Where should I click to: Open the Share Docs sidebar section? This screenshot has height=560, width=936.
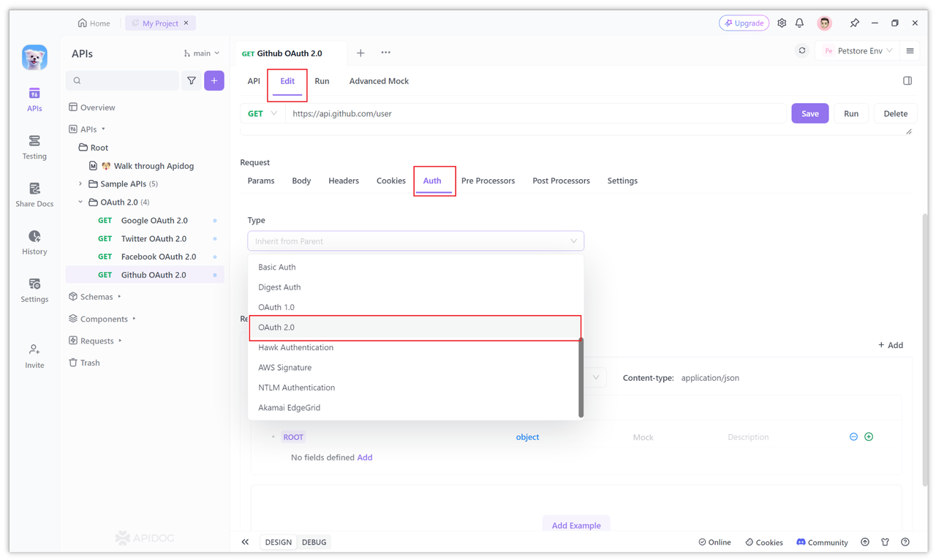[34, 195]
